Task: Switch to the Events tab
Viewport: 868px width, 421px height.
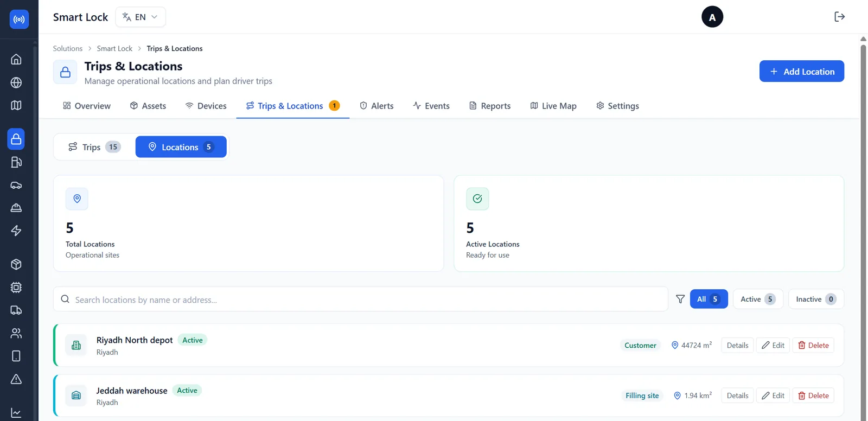Action: (431, 106)
